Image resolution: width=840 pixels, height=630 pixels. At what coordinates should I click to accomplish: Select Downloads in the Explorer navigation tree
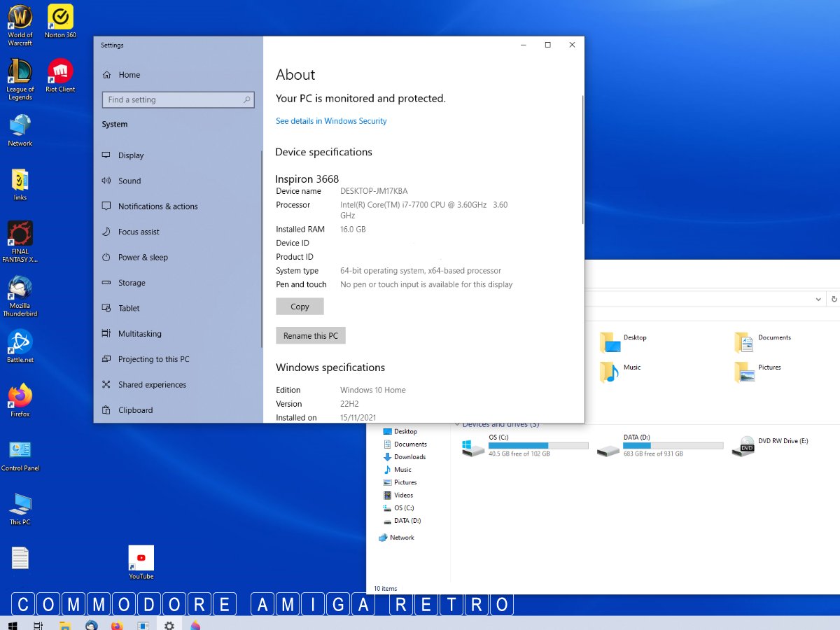(409, 457)
